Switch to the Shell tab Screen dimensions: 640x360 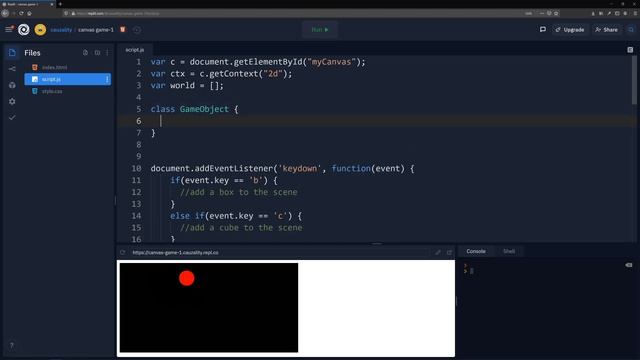[509, 251]
